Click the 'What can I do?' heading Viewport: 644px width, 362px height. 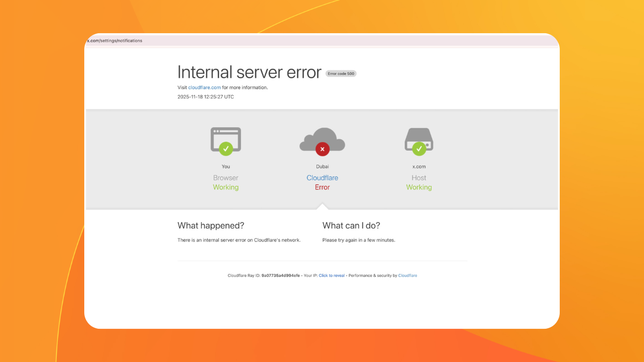pos(351,226)
